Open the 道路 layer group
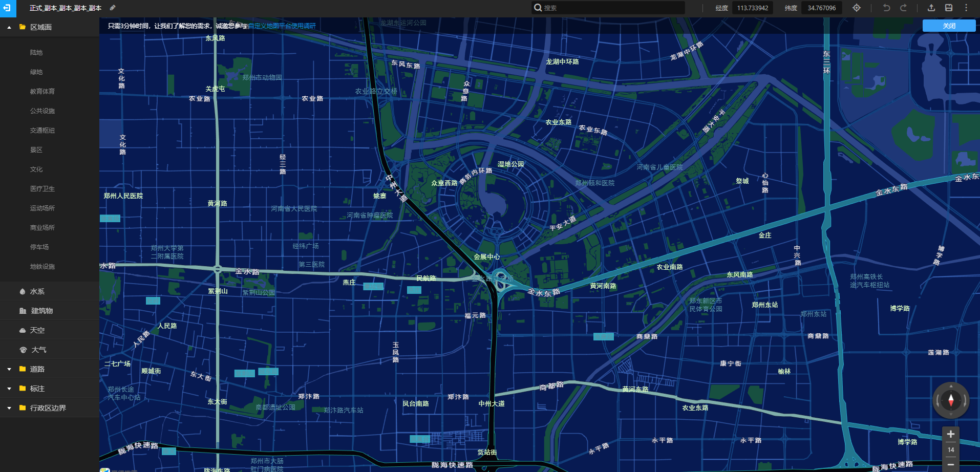The width and height of the screenshot is (980, 472). [50, 369]
